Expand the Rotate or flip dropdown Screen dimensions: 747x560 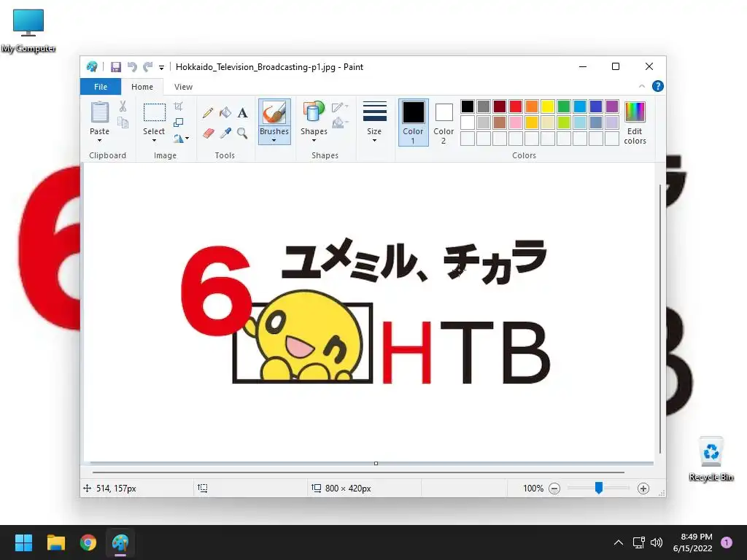click(x=181, y=139)
